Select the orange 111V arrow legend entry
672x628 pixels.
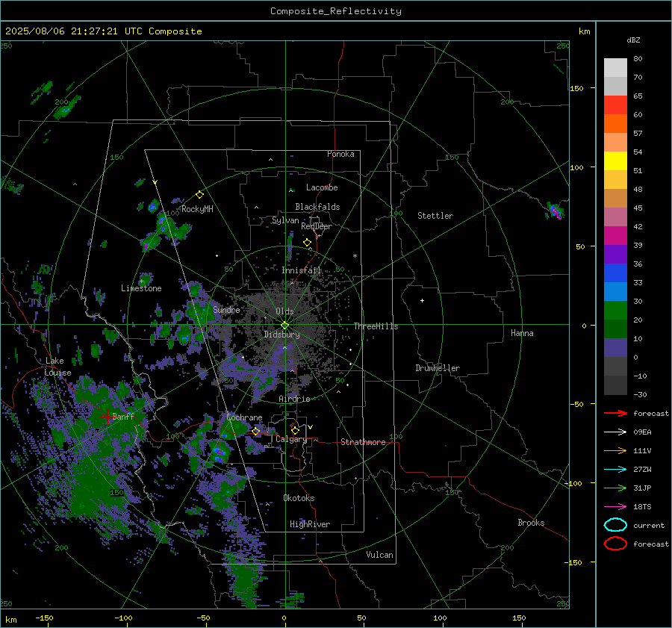[615, 450]
